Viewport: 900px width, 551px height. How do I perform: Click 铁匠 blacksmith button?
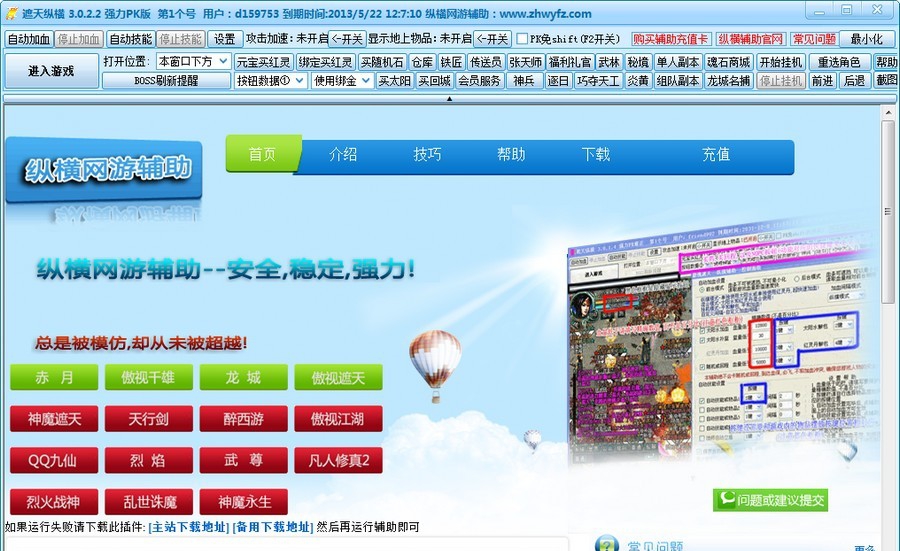(x=451, y=62)
